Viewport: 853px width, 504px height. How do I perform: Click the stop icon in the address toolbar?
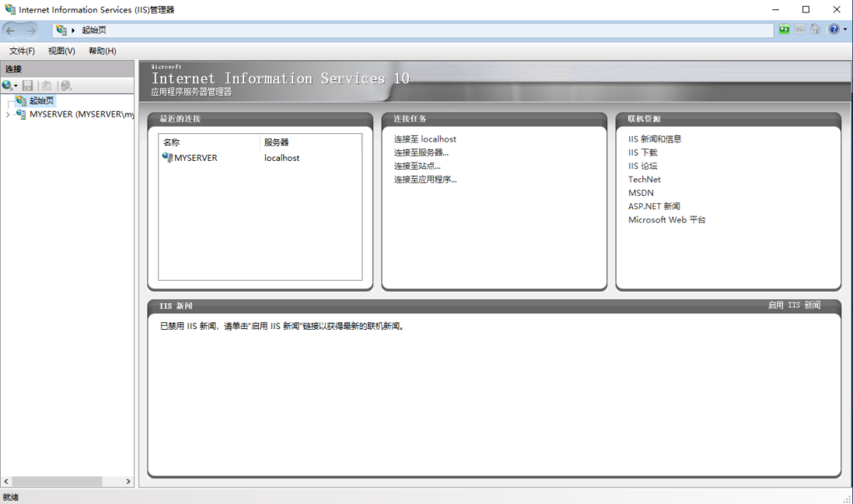pos(800,30)
